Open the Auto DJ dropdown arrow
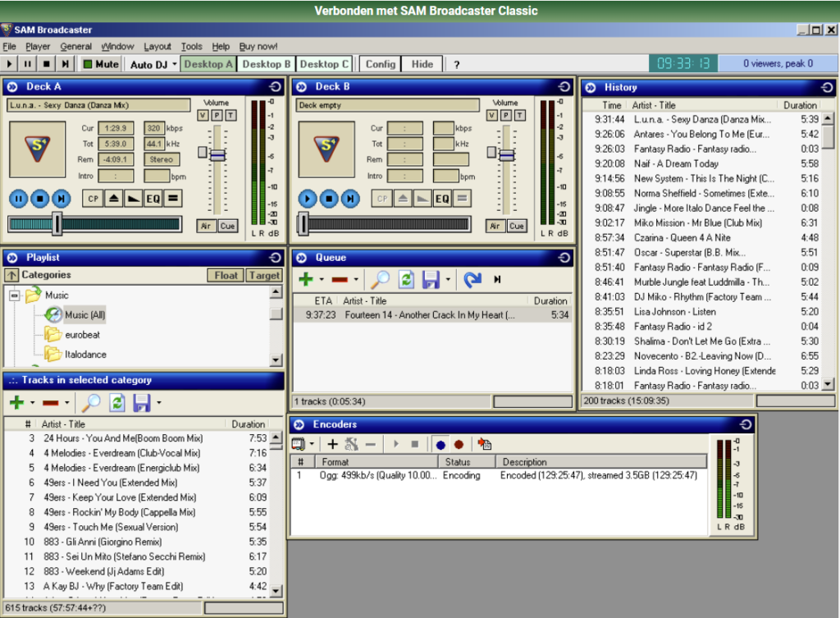 175,64
